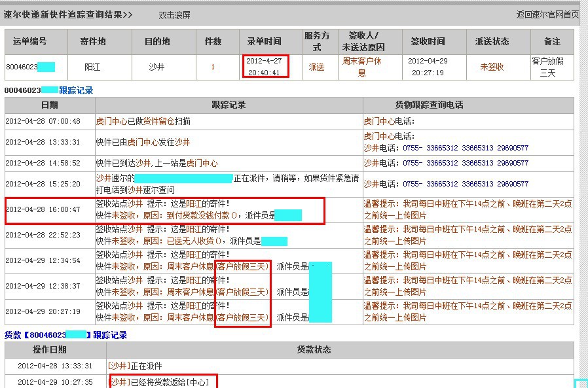Select 2012-04-28 13:33:31 in the tracking table
This screenshot has width=588, height=388.
pyautogui.click(x=43, y=142)
